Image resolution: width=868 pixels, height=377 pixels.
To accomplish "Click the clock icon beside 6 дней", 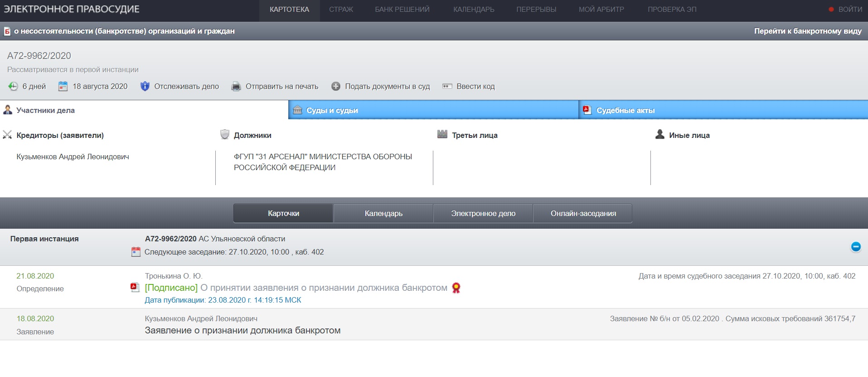I will click(x=13, y=86).
